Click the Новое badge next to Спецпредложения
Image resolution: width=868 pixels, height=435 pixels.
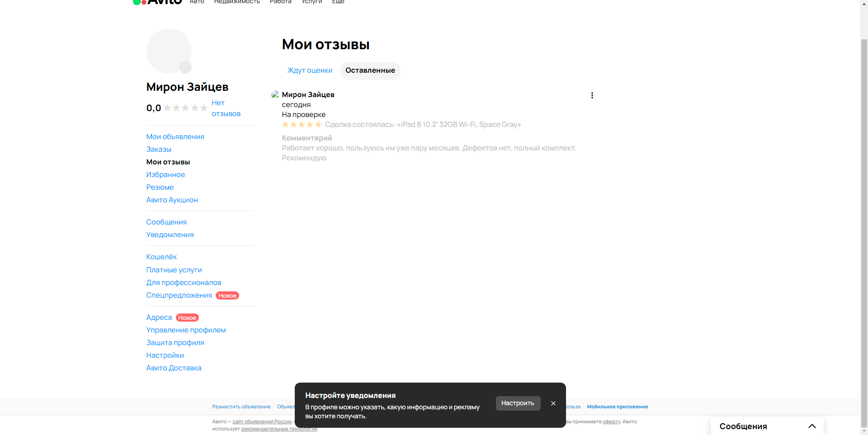pyautogui.click(x=227, y=296)
